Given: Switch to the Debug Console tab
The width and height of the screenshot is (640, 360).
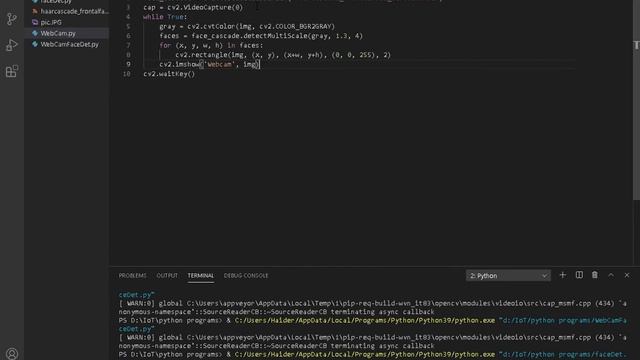Looking at the screenshot, I should [x=246, y=276].
